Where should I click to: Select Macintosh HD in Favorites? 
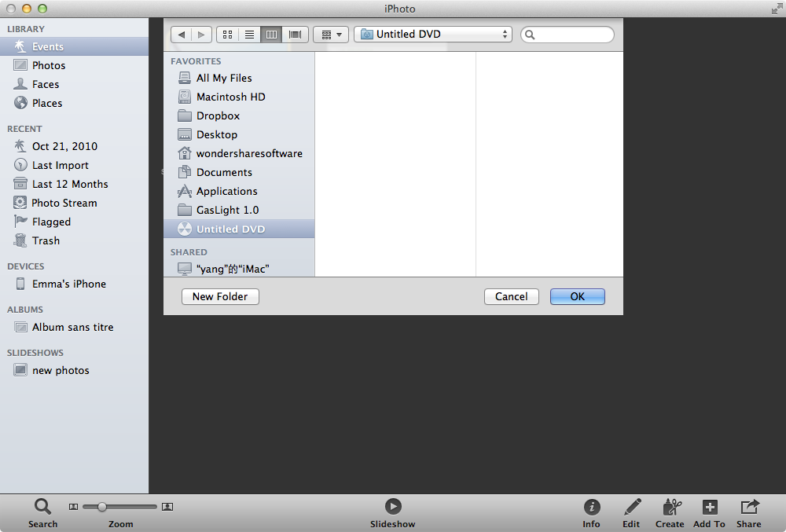coord(239,97)
